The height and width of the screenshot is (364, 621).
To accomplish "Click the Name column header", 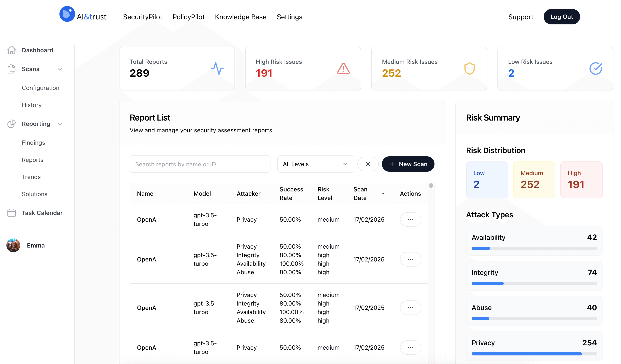I will coord(145,194).
